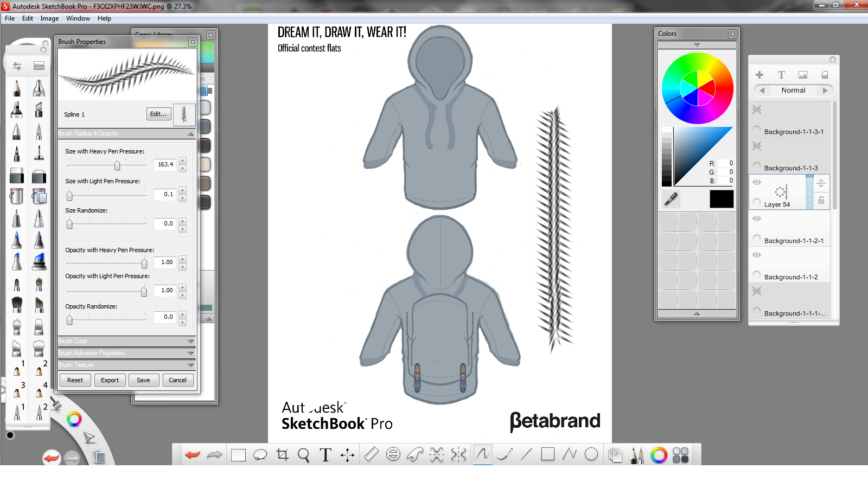Click Export in Brush Properties
The width and height of the screenshot is (868, 488).
110,380
